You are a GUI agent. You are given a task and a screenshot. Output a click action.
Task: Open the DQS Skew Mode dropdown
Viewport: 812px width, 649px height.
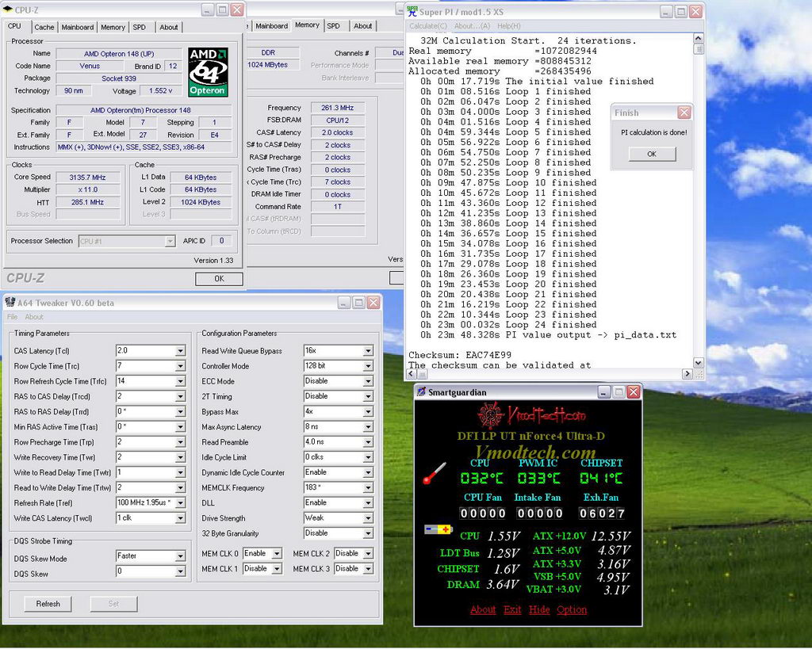point(180,556)
